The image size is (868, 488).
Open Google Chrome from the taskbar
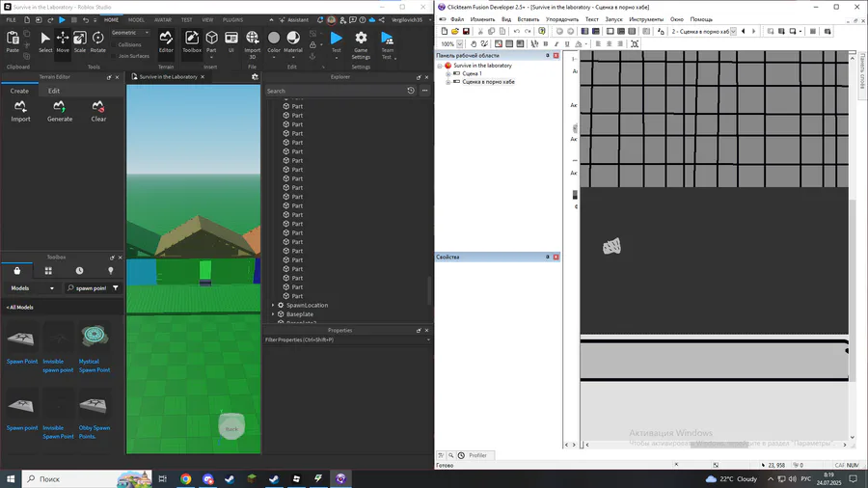pyautogui.click(x=185, y=478)
